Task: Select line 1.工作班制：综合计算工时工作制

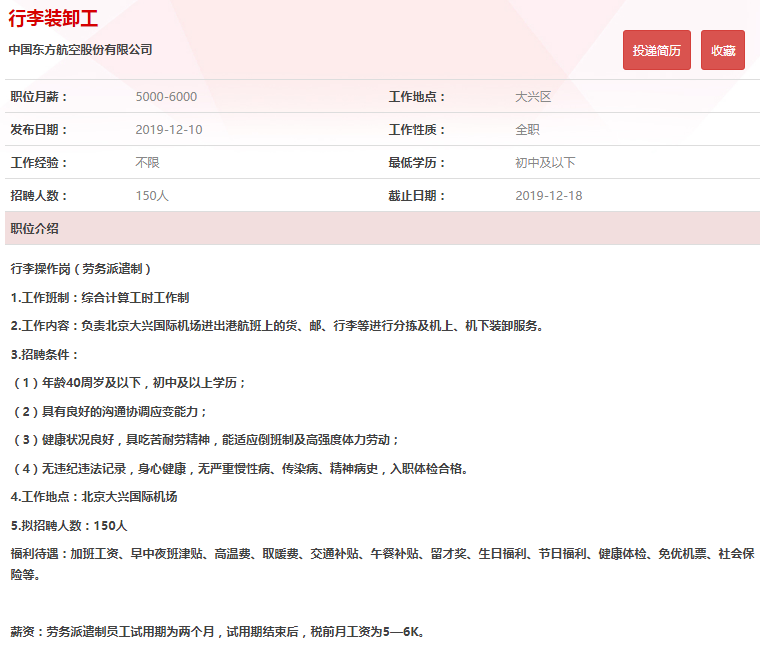Action: (x=100, y=297)
